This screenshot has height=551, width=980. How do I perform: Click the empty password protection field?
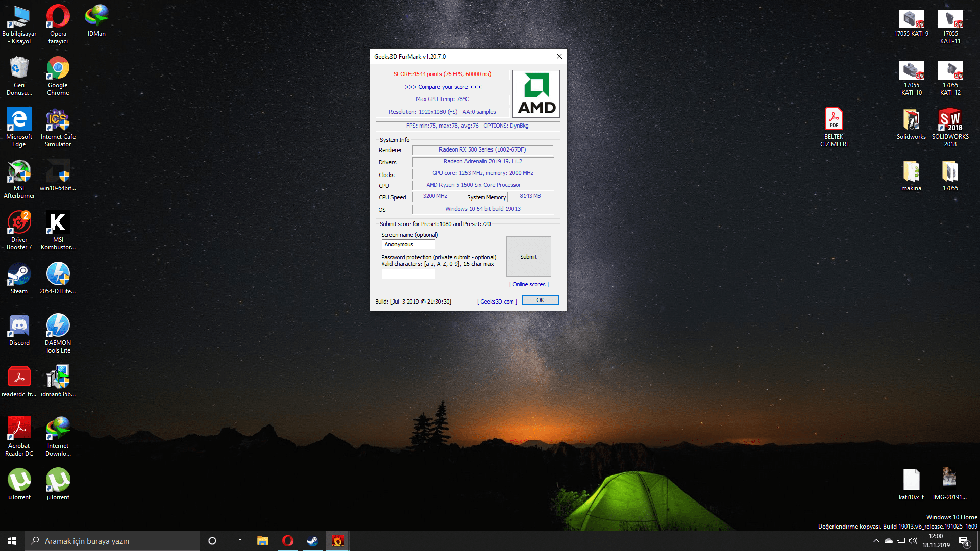pyautogui.click(x=408, y=274)
